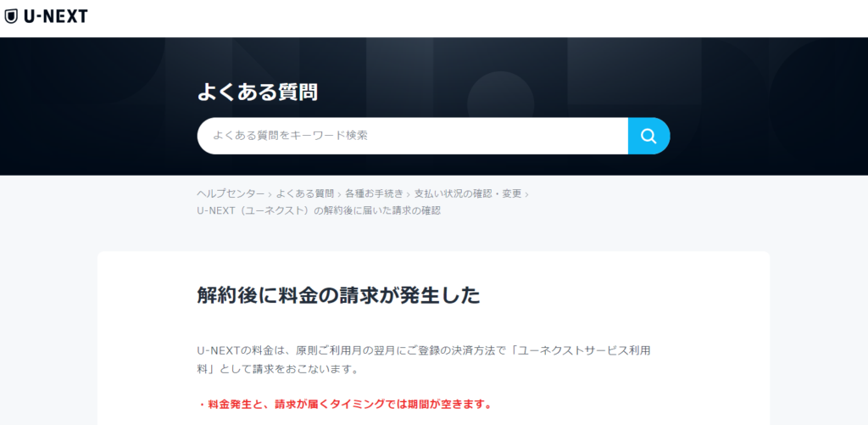Click the よくある質問 banner heading

[258, 92]
